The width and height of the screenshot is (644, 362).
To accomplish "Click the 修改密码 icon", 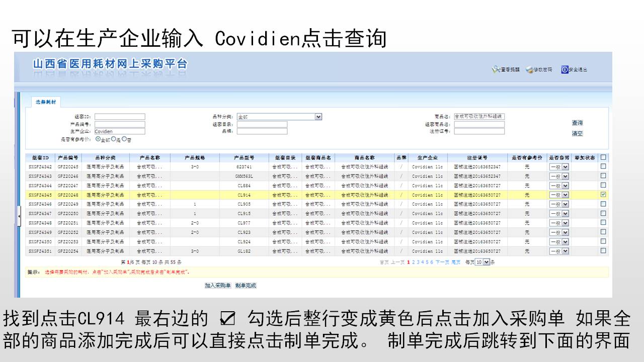I will (529, 69).
